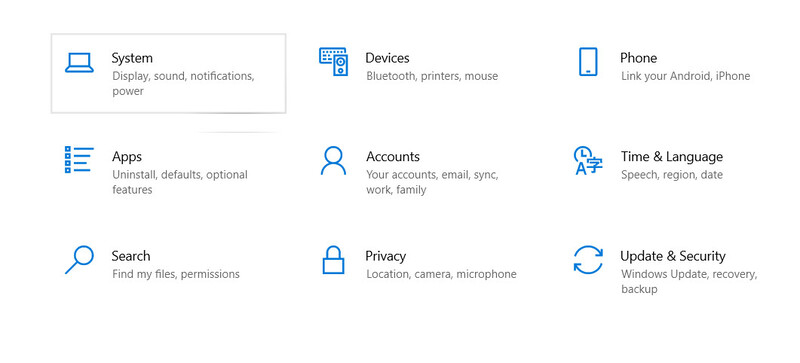Open the Privacy settings heading

(386, 256)
